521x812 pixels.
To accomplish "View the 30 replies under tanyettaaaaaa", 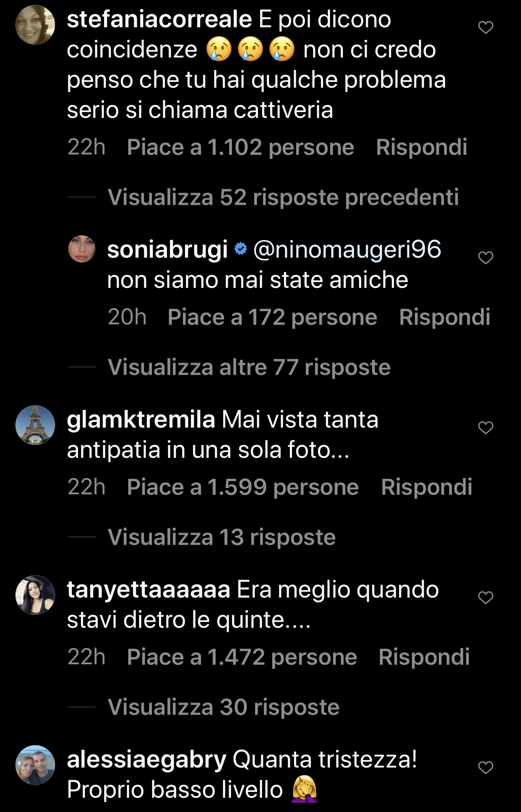I will pyautogui.click(x=223, y=707).
